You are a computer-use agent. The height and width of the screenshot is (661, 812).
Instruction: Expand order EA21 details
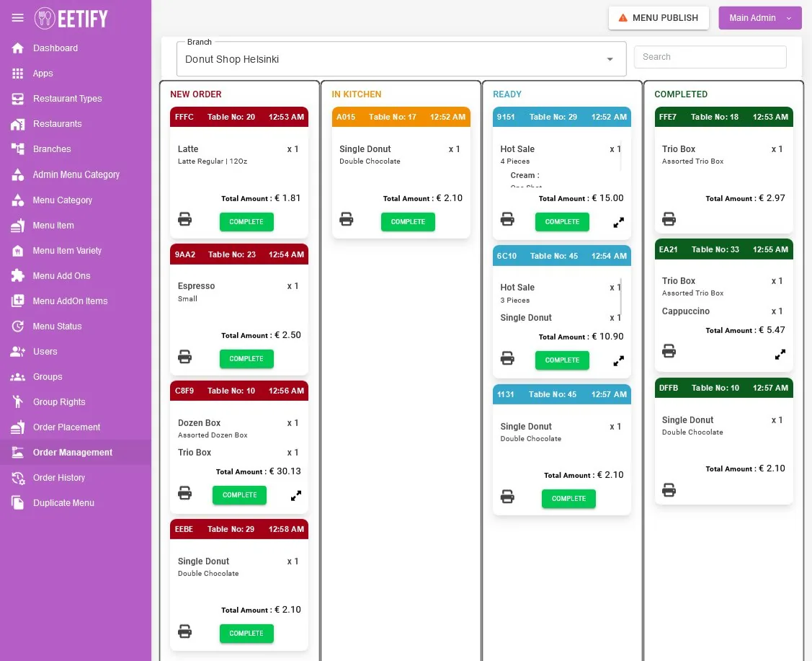point(780,355)
